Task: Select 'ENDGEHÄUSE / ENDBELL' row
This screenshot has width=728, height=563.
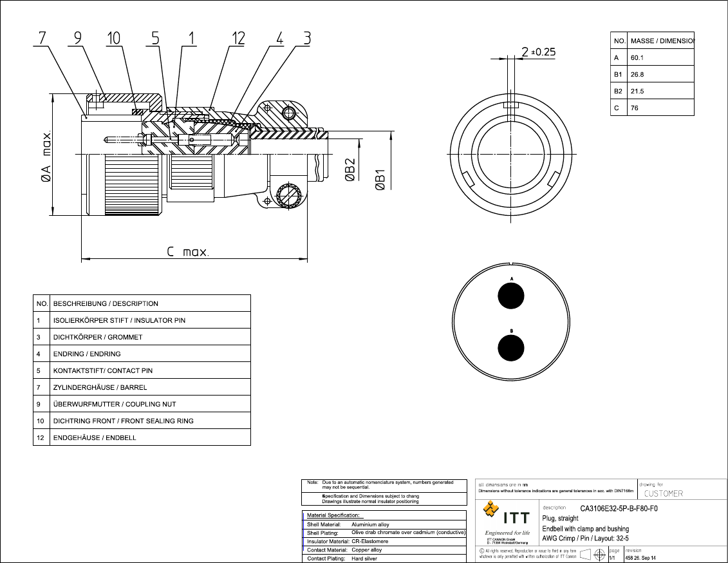Action: pyautogui.click(x=142, y=437)
